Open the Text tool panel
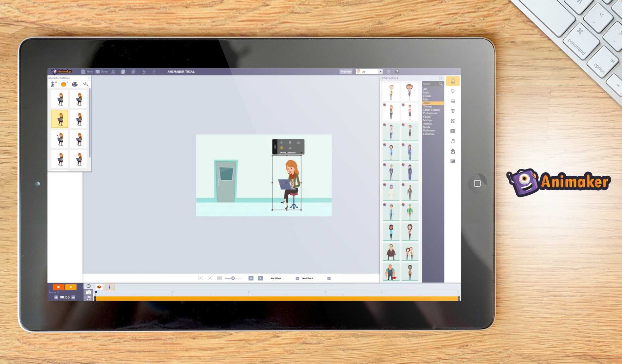This screenshot has height=364, width=622. (x=453, y=111)
